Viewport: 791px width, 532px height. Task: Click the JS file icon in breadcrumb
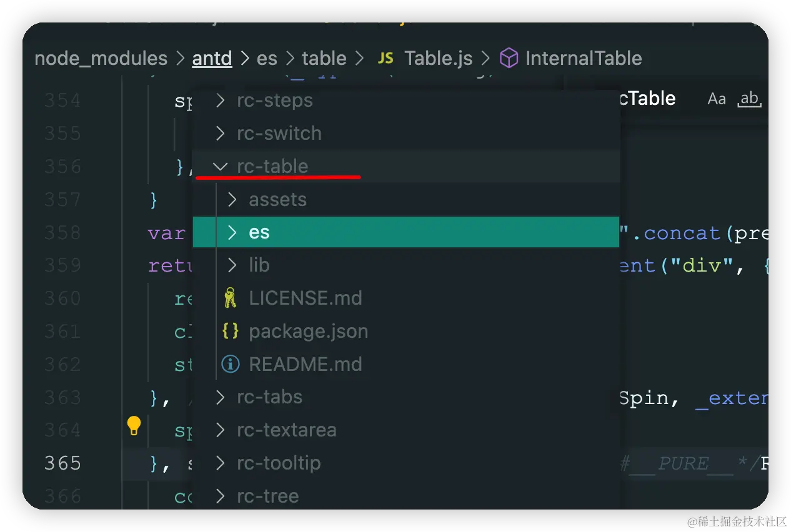click(386, 59)
